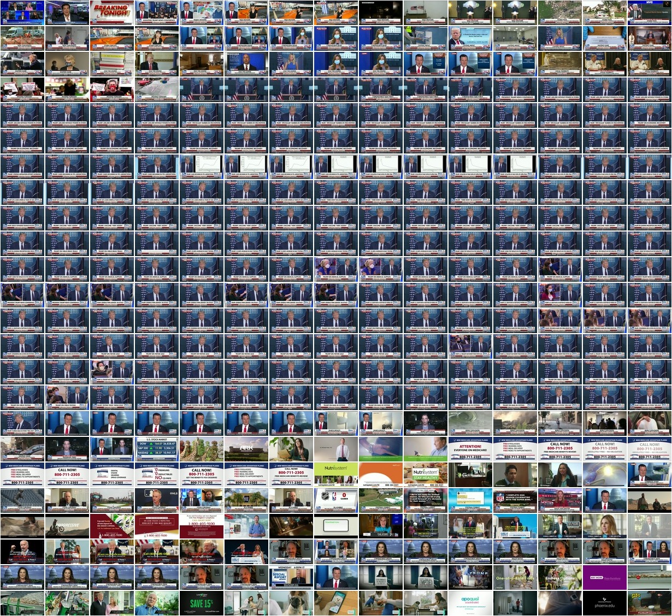Select the apoquel logo thumbnail
Image resolution: width=672 pixels, height=616 pixels.
click(x=470, y=602)
